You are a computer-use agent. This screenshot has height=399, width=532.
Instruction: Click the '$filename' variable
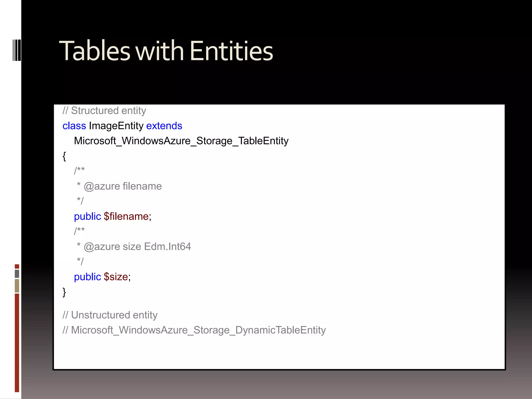coord(126,216)
